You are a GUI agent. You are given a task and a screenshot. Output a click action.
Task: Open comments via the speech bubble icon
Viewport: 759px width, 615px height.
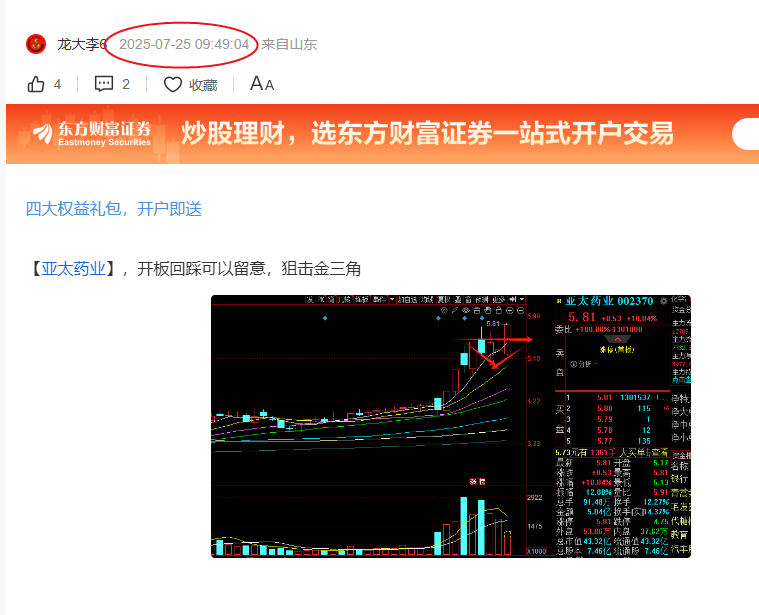click(104, 84)
